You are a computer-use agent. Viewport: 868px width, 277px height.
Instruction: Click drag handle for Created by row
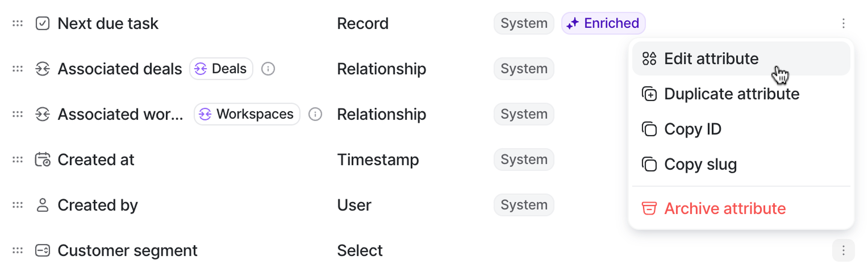(18, 205)
